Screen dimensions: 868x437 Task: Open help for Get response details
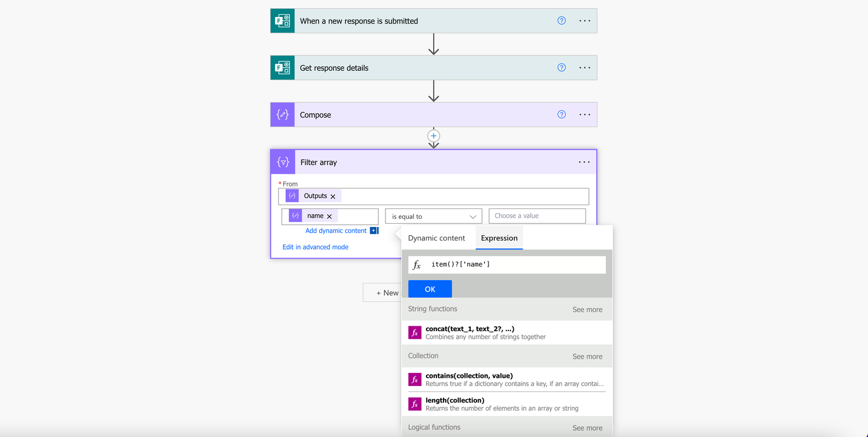561,67
